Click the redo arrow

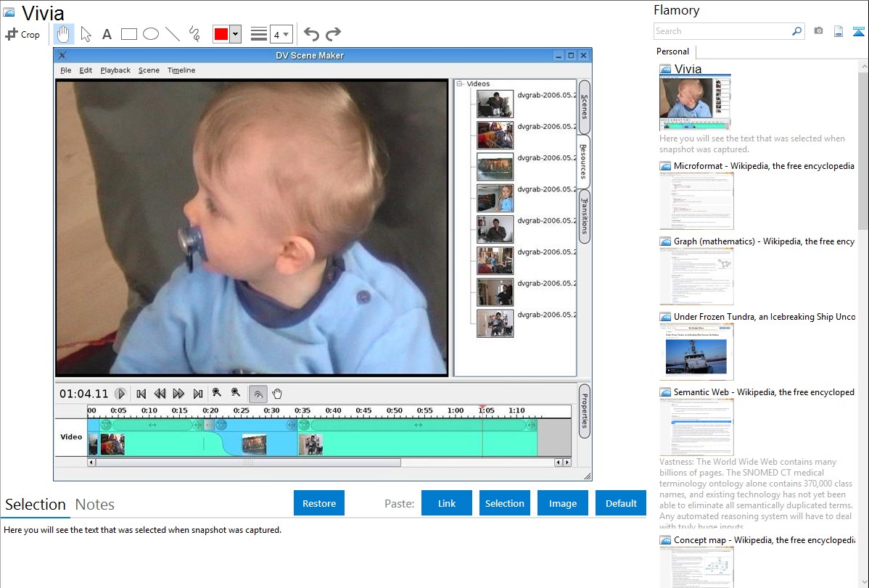[333, 34]
